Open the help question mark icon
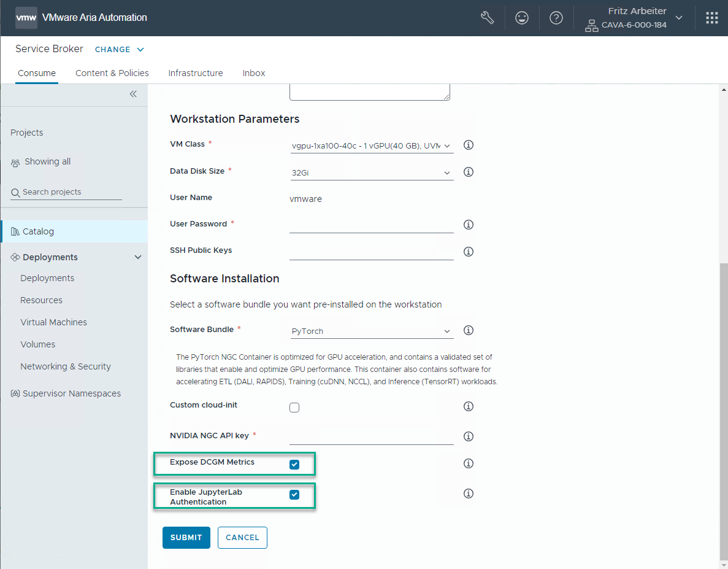This screenshot has width=728, height=569. click(x=556, y=18)
